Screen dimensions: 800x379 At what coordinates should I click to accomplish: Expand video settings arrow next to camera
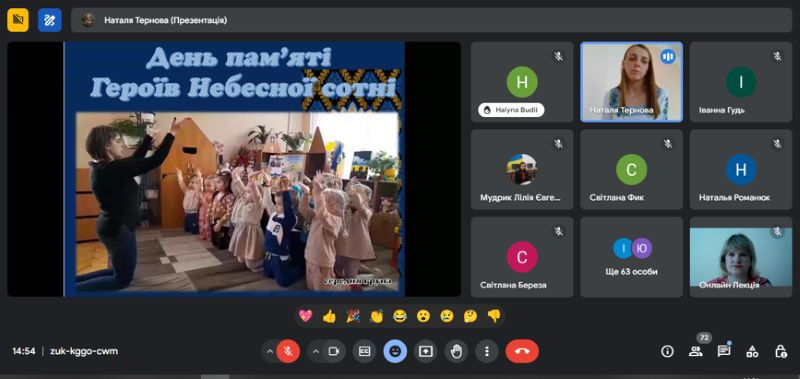(x=316, y=351)
